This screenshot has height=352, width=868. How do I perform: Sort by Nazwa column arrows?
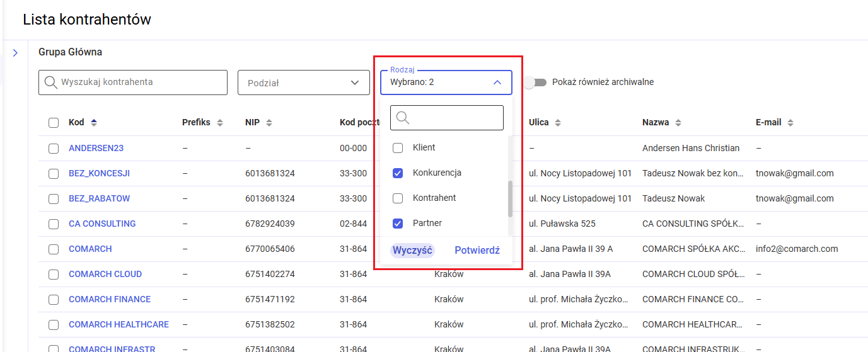click(678, 123)
